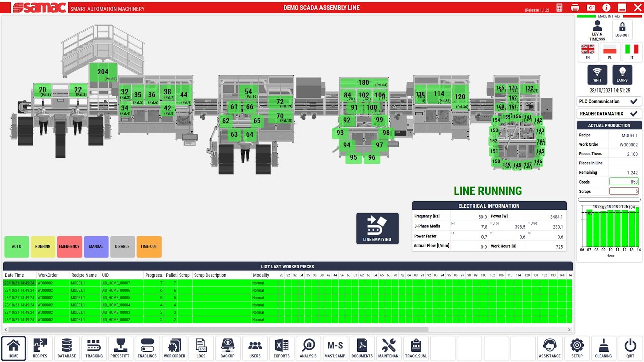Viewport: 644px width, 362px height.
Task: Open the PRESSFITT. page
Action: pyautogui.click(x=121, y=348)
